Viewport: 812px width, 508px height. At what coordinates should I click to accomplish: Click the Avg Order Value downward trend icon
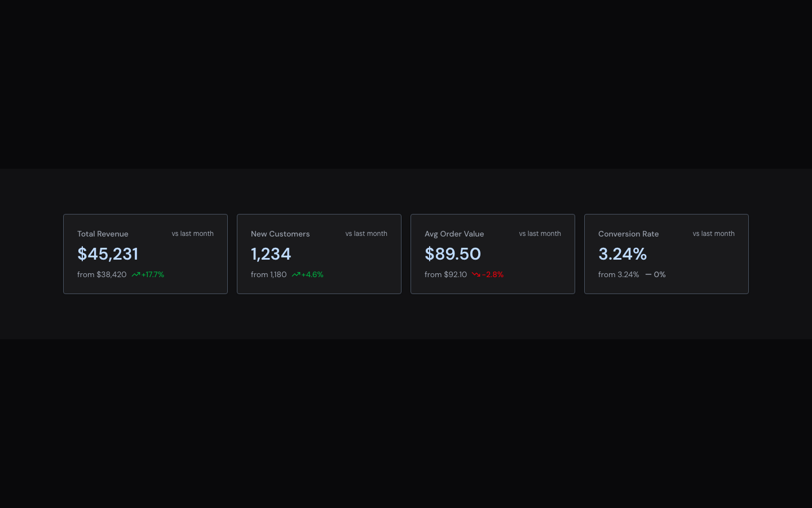476,275
